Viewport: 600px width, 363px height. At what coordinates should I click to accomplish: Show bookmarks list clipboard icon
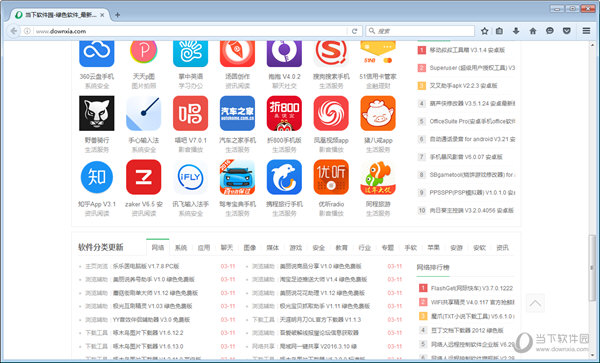coord(499,31)
